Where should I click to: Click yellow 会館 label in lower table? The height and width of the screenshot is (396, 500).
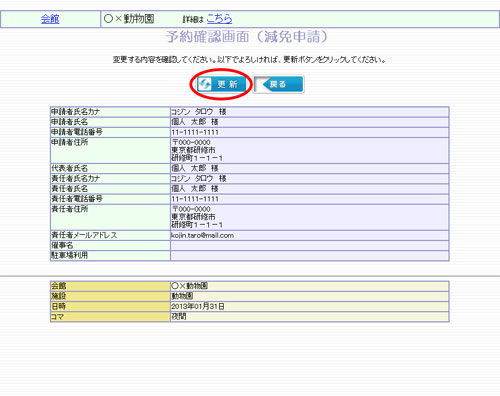tap(110, 286)
